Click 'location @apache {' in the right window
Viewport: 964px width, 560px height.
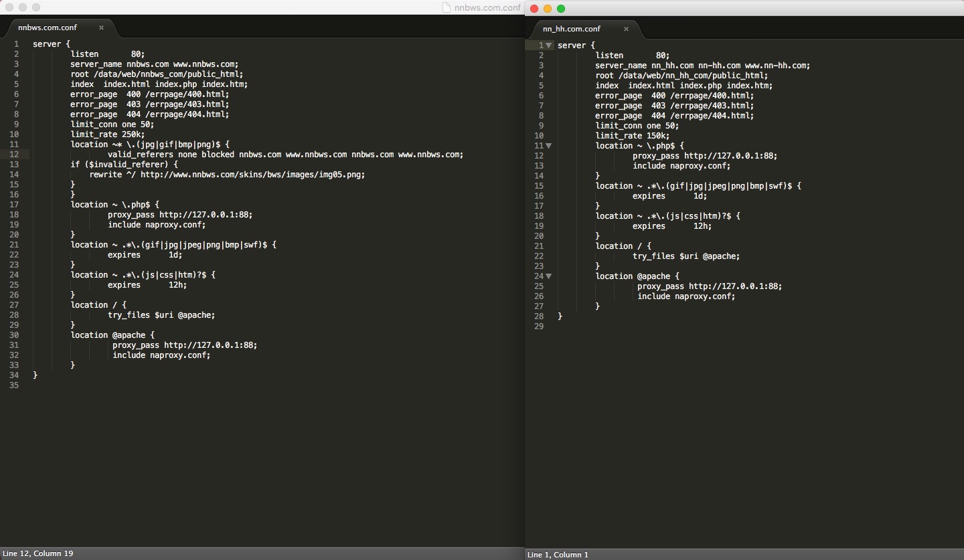click(x=637, y=276)
